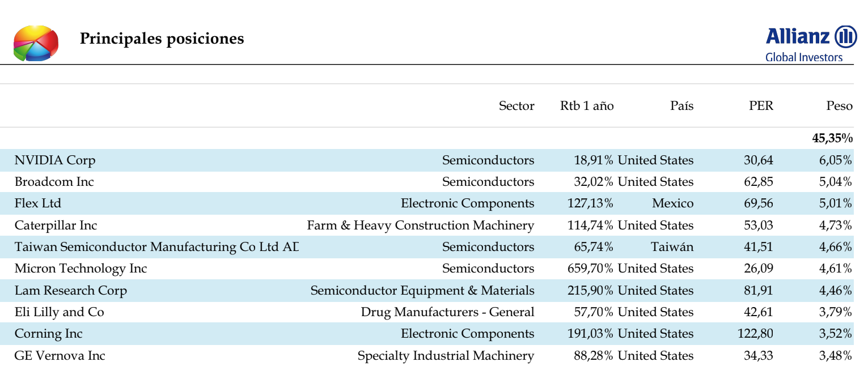Click the total weight 45,35% value
Viewport: 868px width, 379px height.
click(x=832, y=138)
